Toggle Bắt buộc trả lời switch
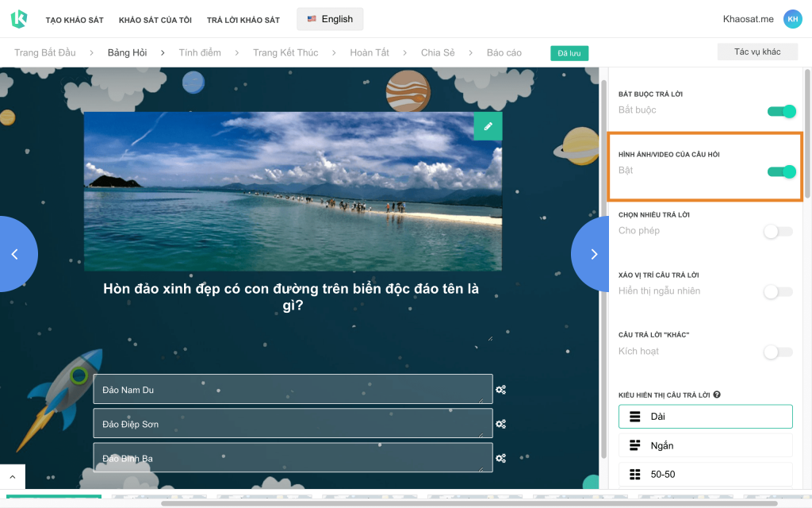The height and width of the screenshot is (508, 812). click(781, 111)
